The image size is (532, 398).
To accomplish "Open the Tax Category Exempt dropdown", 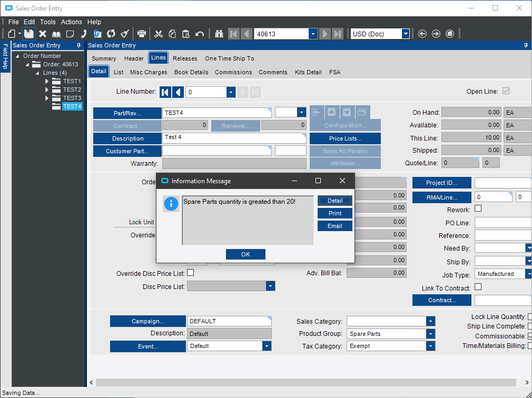I will (x=430, y=346).
